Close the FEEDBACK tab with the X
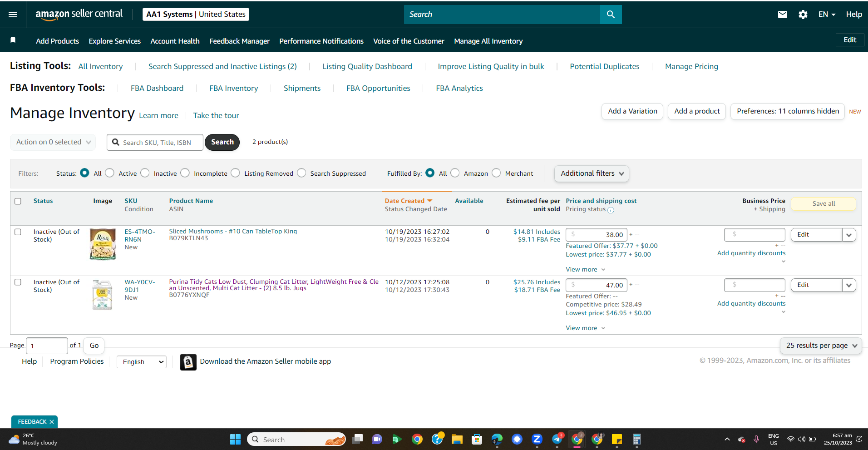Image resolution: width=868 pixels, height=450 pixels. [x=52, y=422]
